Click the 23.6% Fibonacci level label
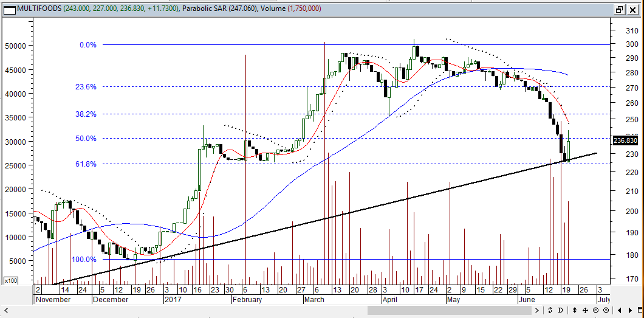The image size is (644, 318). [86, 87]
